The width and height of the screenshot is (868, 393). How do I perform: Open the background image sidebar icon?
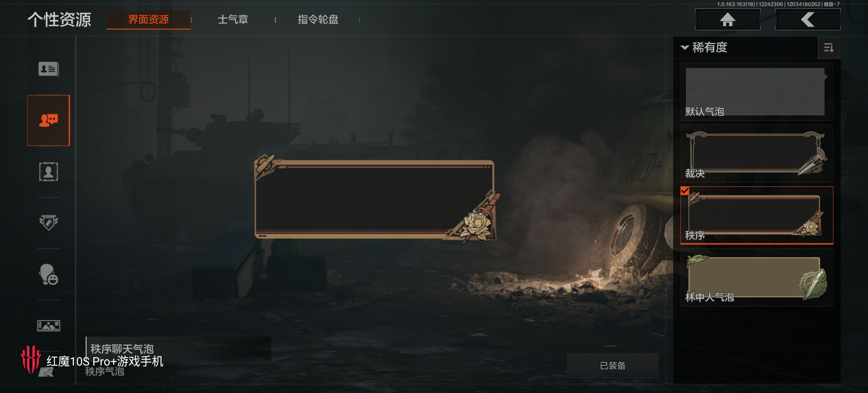point(48,325)
